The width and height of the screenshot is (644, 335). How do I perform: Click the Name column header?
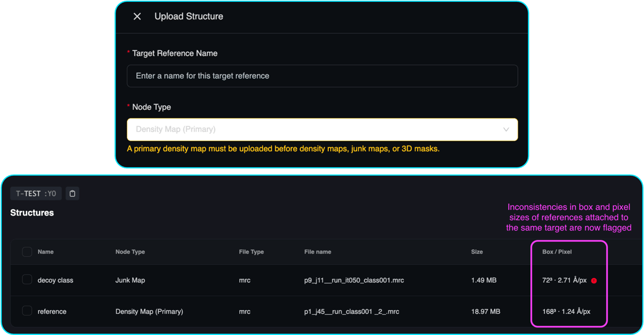click(45, 252)
